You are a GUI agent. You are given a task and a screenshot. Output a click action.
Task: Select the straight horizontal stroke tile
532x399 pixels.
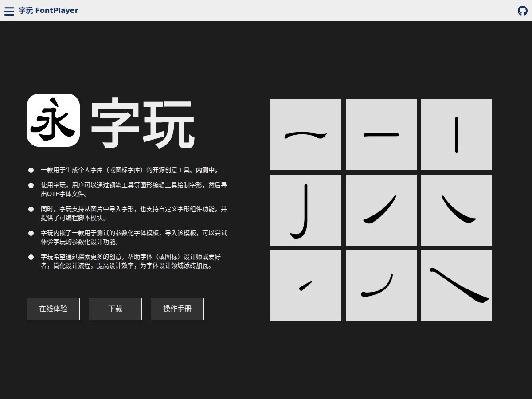pyautogui.click(x=381, y=135)
